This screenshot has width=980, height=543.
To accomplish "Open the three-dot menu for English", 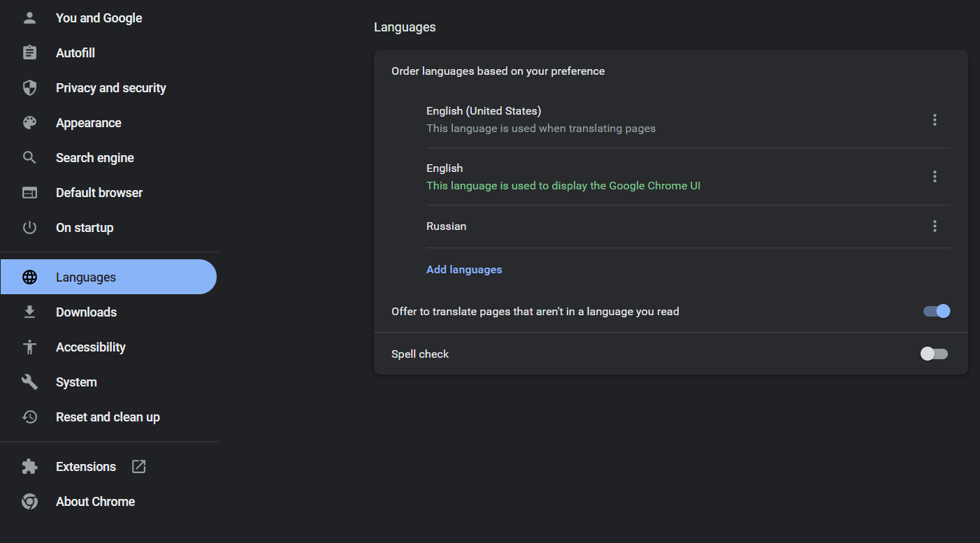I will click(x=935, y=176).
